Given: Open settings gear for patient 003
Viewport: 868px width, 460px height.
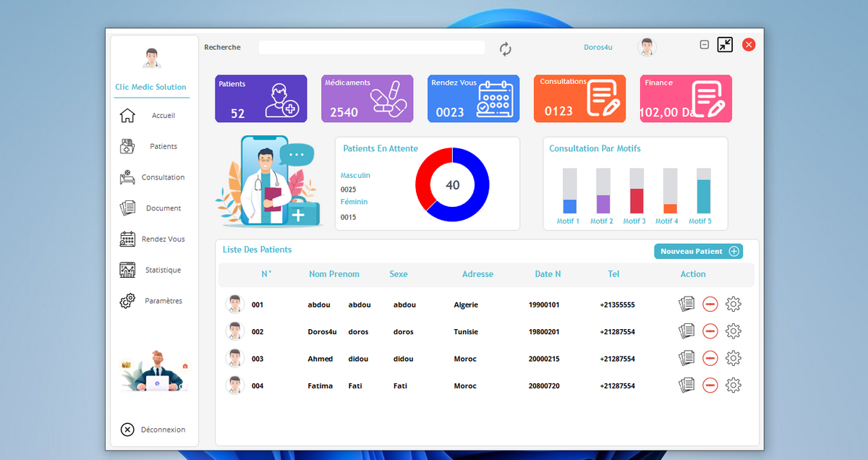Looking at the screenshot, I should point(733,358).
